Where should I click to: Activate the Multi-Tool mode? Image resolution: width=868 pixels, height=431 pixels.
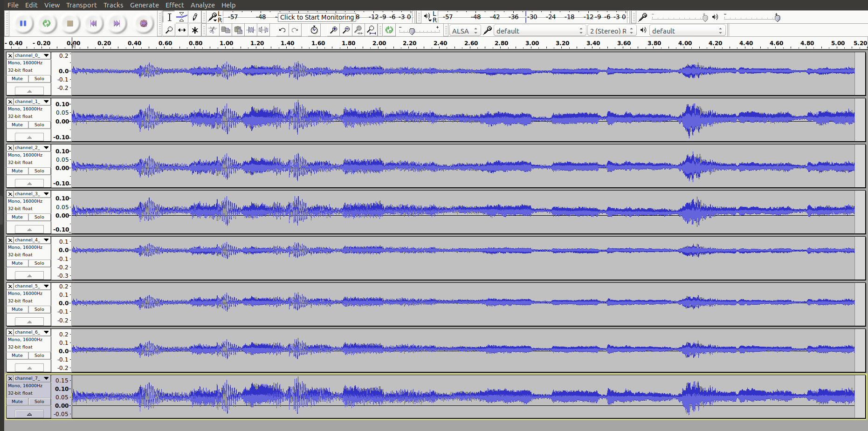194,30
